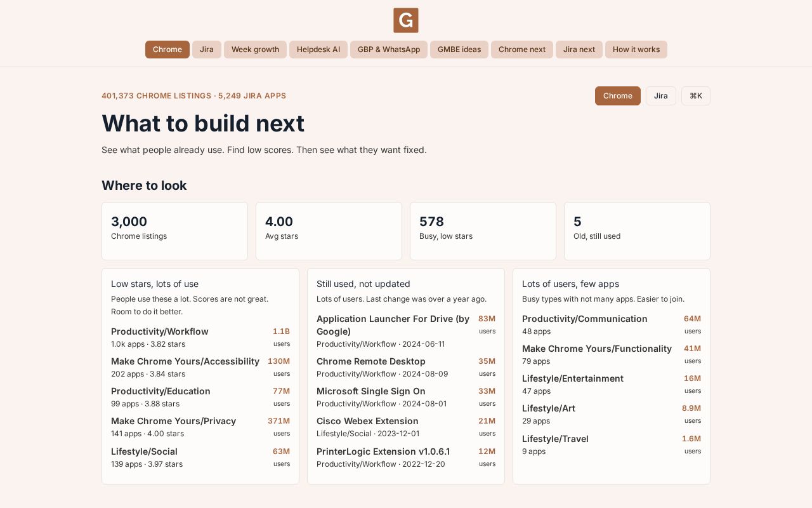Open the 578 Busy, low stars card
The height and width of the screenshot is (508, 812).
483,231
